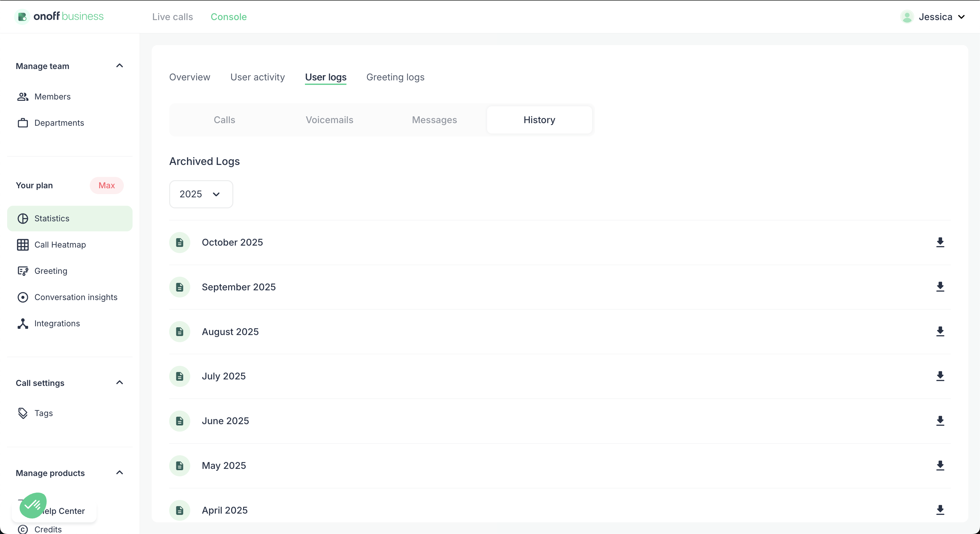The image size is (980, 534).
Task: Click the May 2025 document icon
Action: (x=180, y=465)
